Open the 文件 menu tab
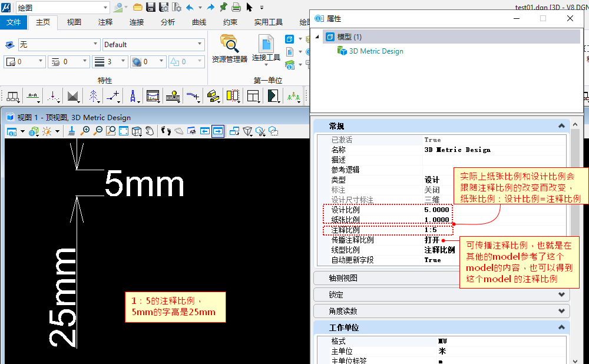 point(14,22)
